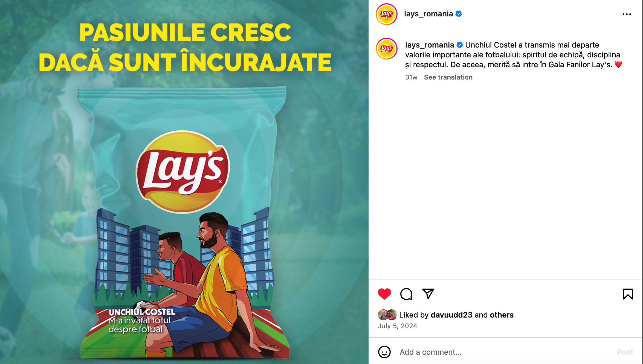The height and width of the screenshot is (364, 643).
Task: Click the Post comment button
Action: click(625, 352)
